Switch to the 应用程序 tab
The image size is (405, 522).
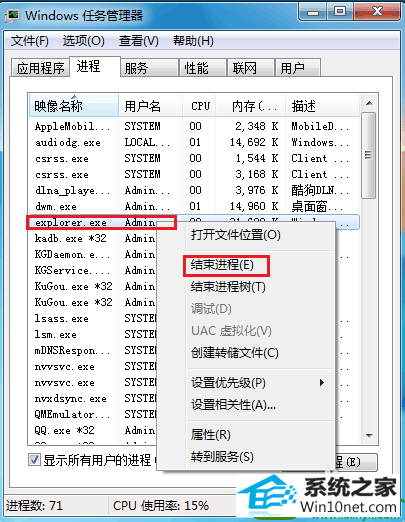(40, 68)
